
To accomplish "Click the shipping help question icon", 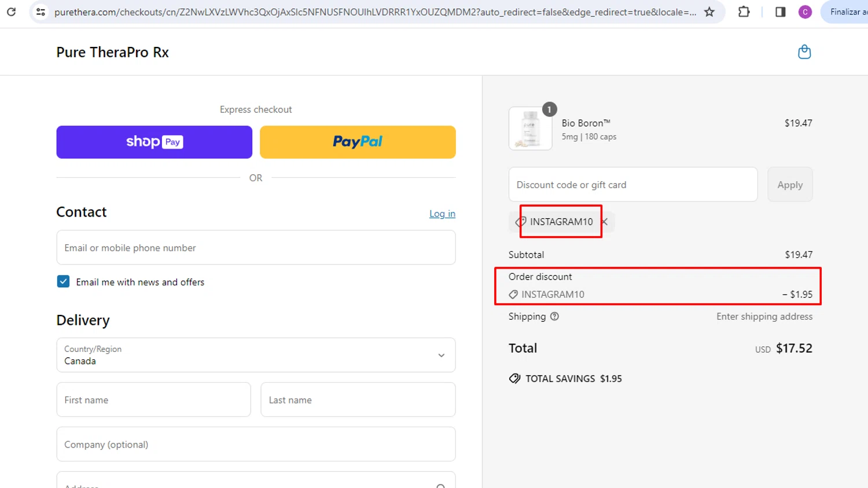I will point(554,317).
